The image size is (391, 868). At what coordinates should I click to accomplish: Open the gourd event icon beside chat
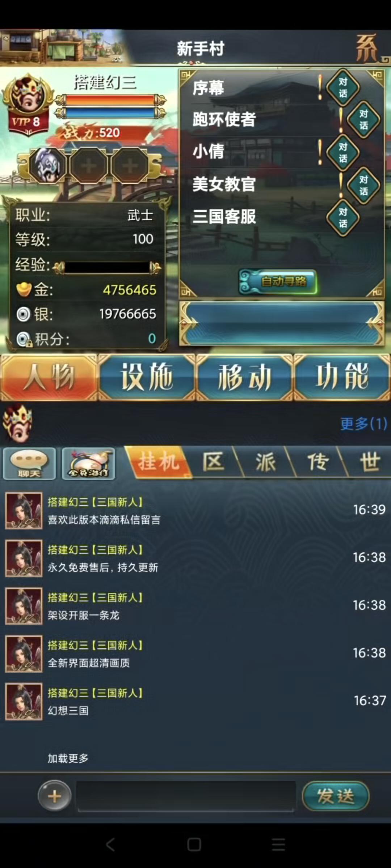tap(89, 464)
